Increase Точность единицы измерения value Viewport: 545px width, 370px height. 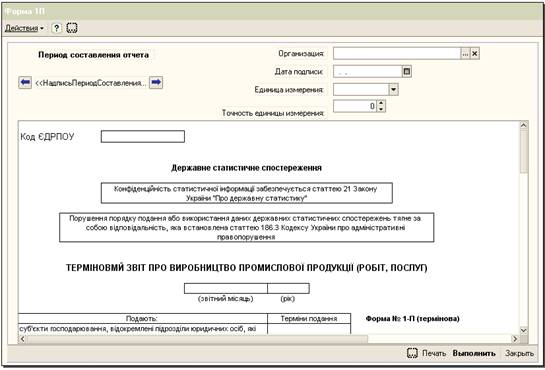[381, 103]
